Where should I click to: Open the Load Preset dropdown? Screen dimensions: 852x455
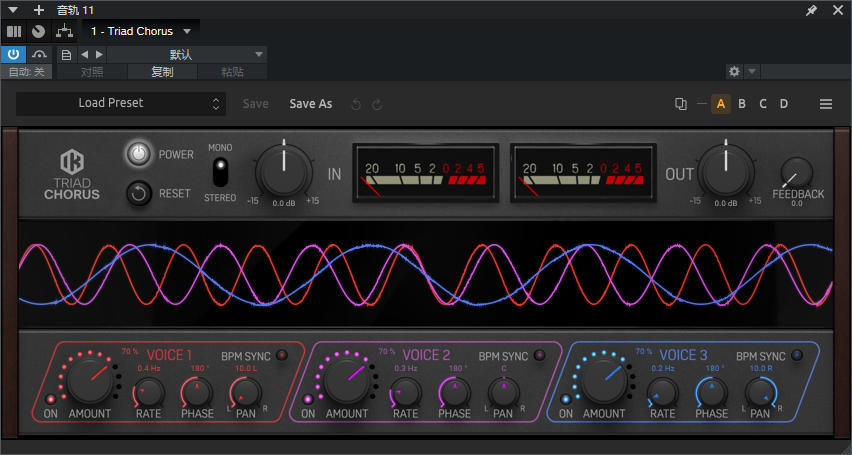121,103
